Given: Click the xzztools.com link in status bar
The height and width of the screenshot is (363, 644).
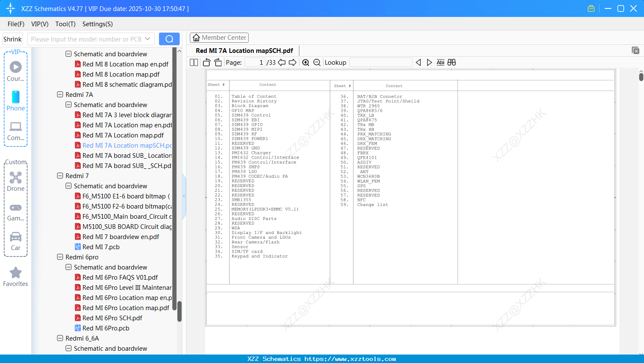Looking at the screenshot, I should pos(350,359).
